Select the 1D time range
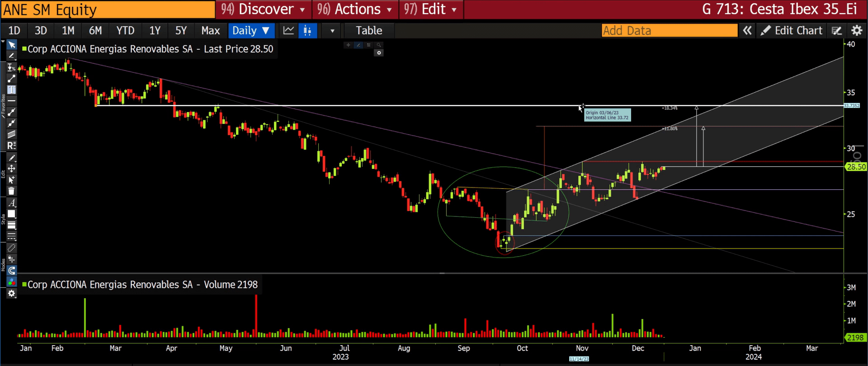The width and height of the screenshot is (868, 366). click(x=14, y=31)
